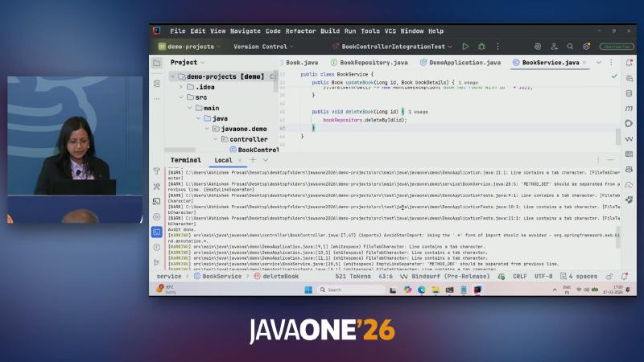Open Terminal panel options three-dot icon

tap(598, 160)
